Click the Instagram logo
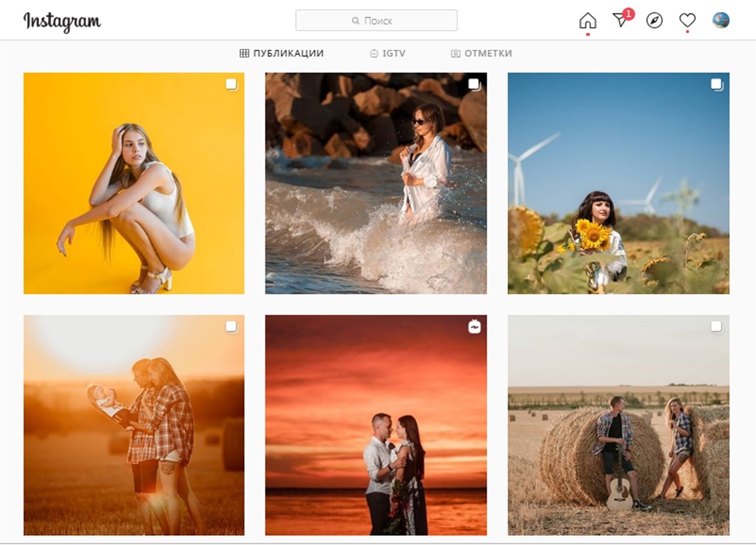The height and width of the screenshot is (545, 756). [62, 21]
